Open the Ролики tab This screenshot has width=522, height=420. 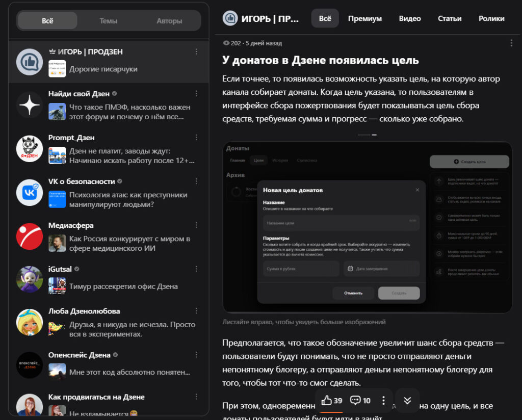click(491, 19)
